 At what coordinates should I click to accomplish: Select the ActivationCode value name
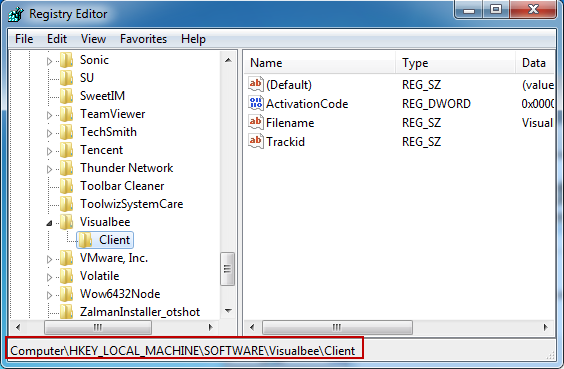pos(307,104)
